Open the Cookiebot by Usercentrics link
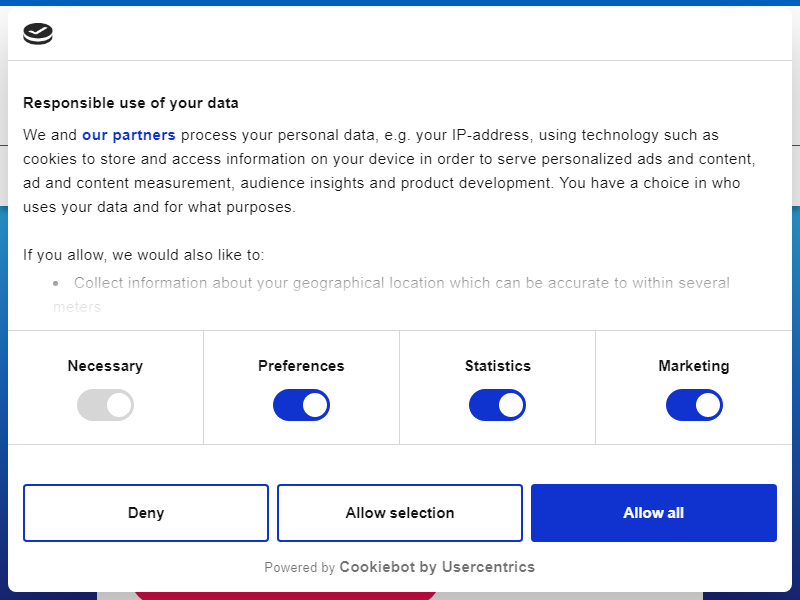This screenshot has width=800, height=600. [x=437, y=567]
